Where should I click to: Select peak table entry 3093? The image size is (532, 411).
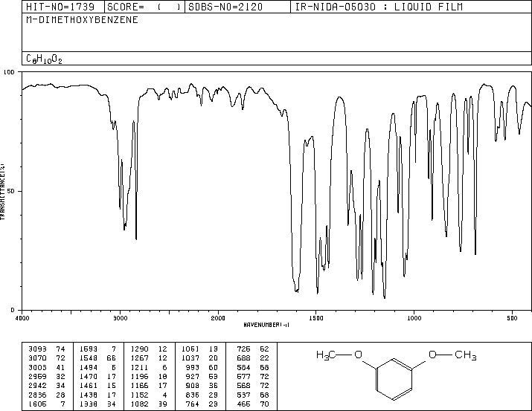(x=37, y=349)
